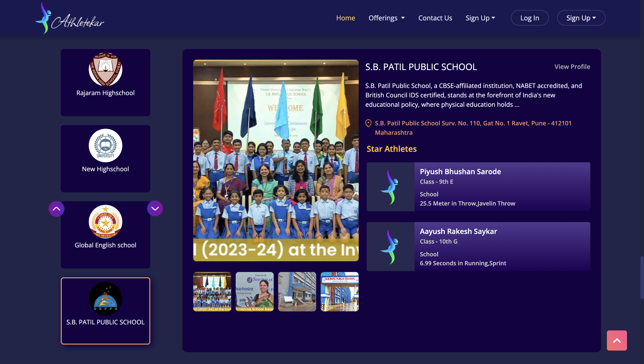Open the Contact Us page
The image size is (644, 364).
tap(435, 18)
